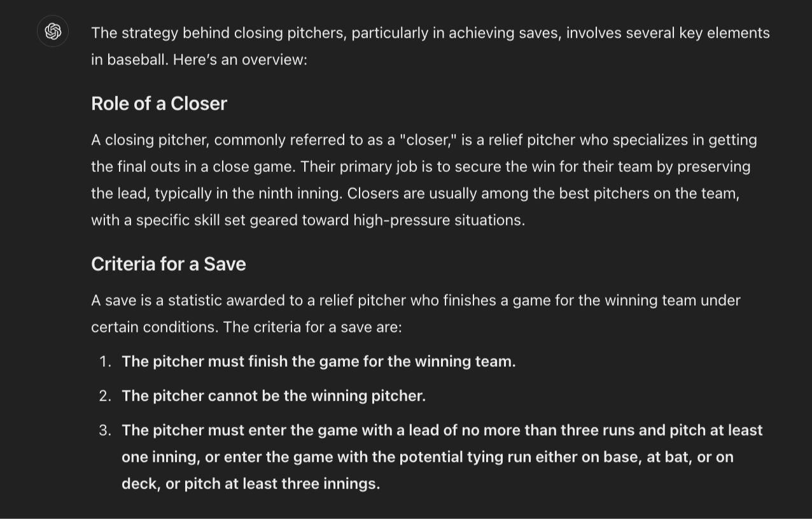Image resolution: width=812 pixels, height=519 pixels.
Task: Click the "Role of a Closer" heading
Action: [x=158, y=104]
